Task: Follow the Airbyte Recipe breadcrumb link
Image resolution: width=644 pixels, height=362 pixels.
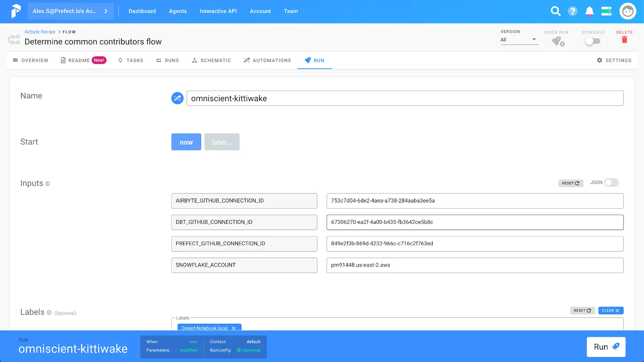Action: coord(40,32)
